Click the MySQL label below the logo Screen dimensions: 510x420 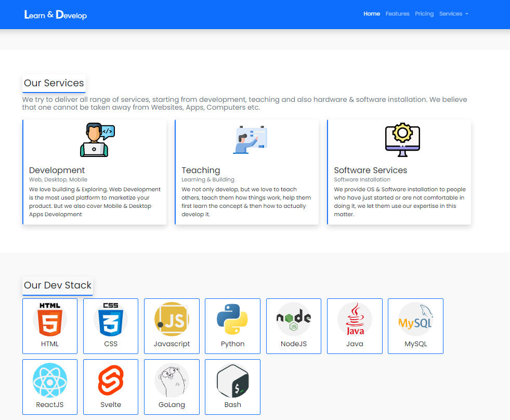pyautogui.click(x=416, y=344)
